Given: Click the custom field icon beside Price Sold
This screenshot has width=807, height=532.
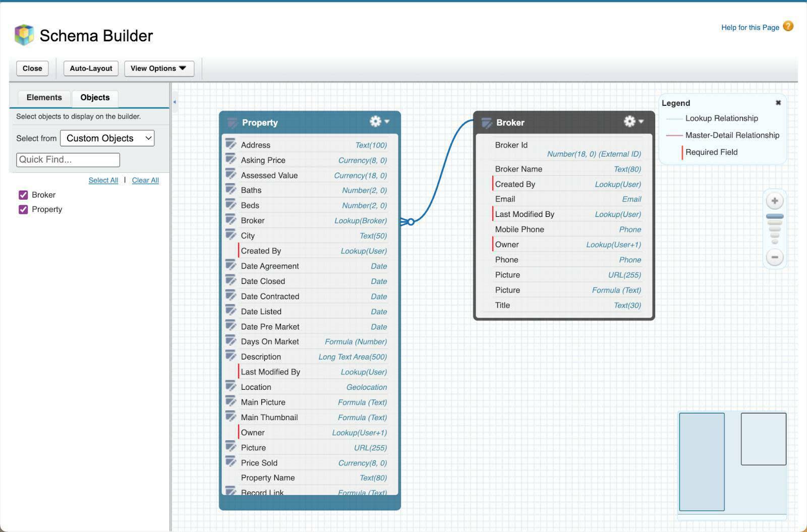Looking at the screenshot, I should pos(231,462).
